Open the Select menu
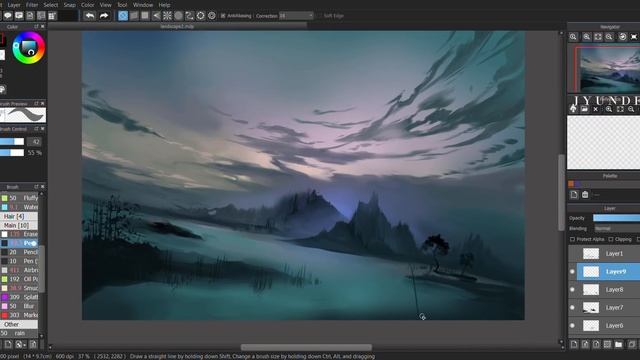 click(x=51, y=5)
